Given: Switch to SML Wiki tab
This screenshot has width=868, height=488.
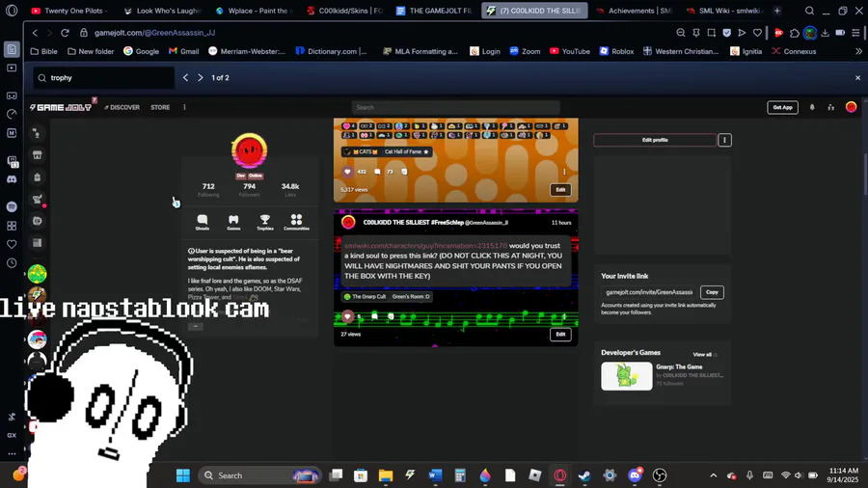Looking at the screenshot, I should click(724, 11).
